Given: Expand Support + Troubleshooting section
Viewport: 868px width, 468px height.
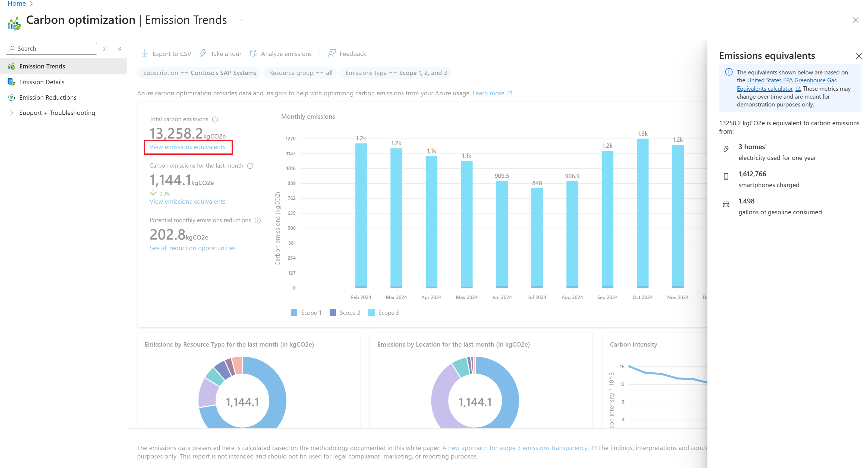Looking at the screenshot, I should (x=12, y=113).
